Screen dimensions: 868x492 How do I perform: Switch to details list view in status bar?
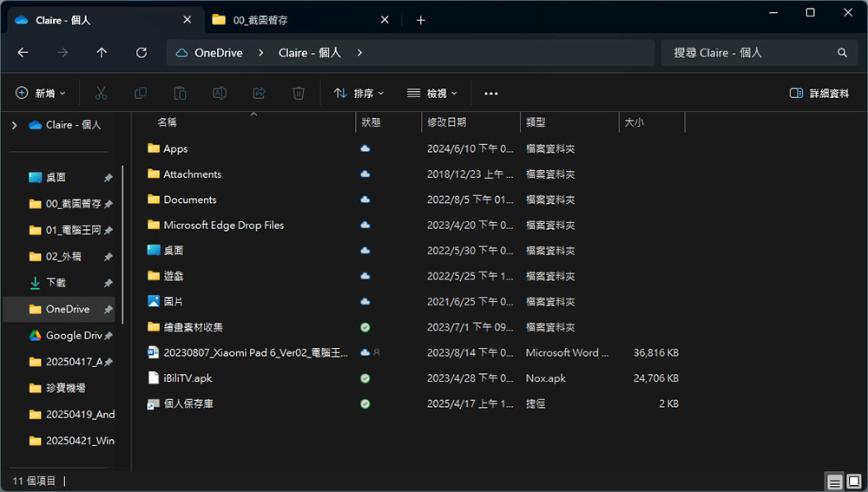click(x=834, y=482)
